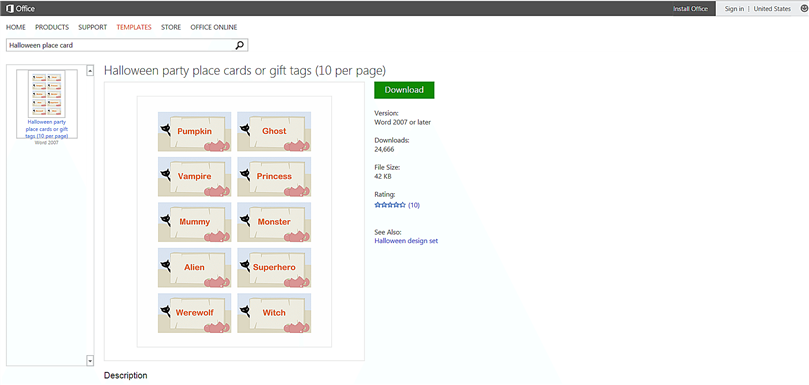Click the Ghost place card preview
The width and height of the screenshot is (809, 385).
(274, 132)
